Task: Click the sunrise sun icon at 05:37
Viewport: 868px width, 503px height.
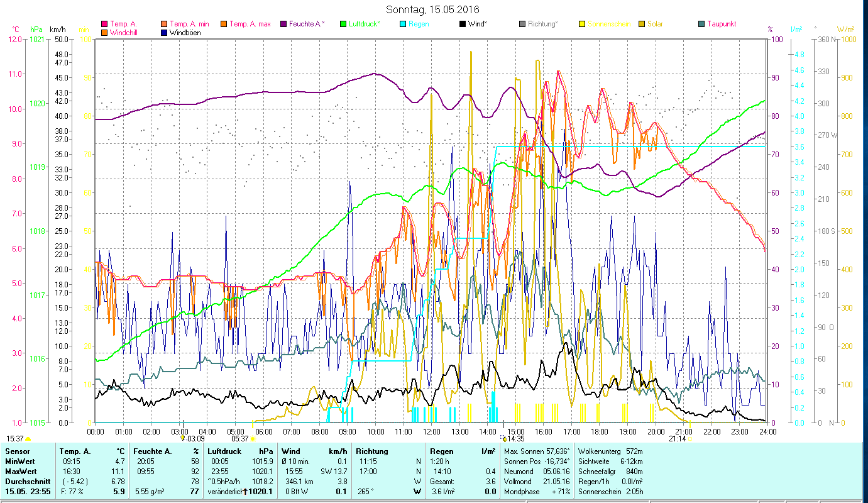Action: tap(253, 439)
